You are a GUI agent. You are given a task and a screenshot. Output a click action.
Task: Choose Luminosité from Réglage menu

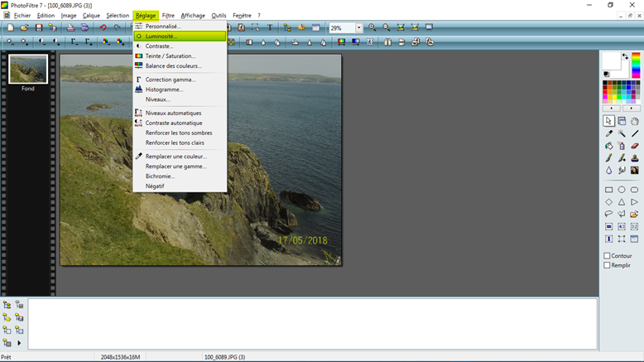tap(161, 36)
